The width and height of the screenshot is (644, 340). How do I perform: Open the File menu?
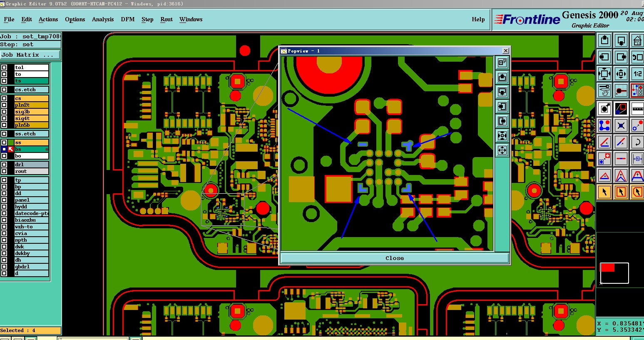coord(9,19)
